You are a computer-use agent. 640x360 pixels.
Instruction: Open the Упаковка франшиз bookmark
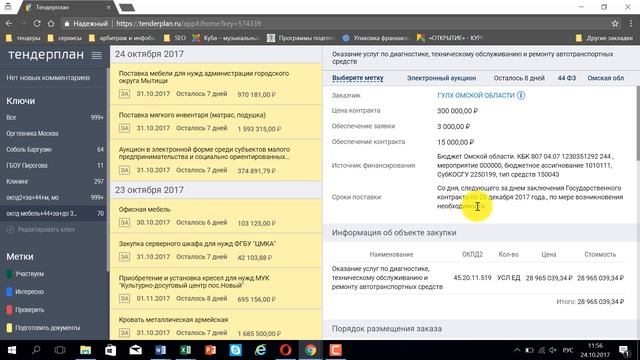376,38
